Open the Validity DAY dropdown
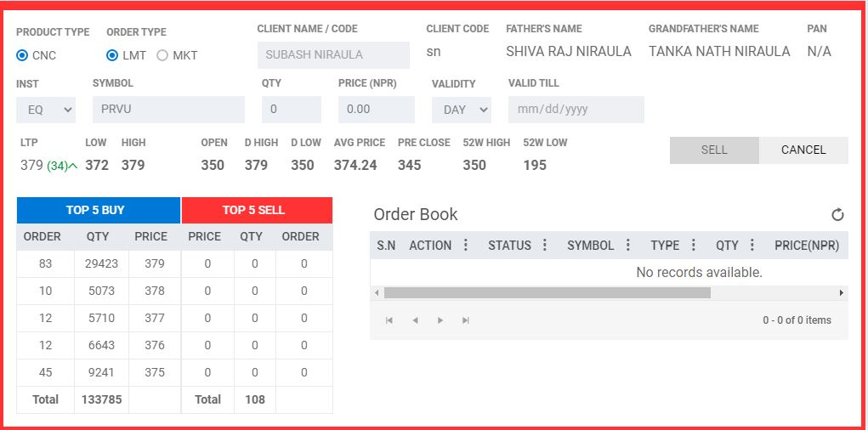The height and width of the screenshot is (430, 868). [x=461, y=110]
